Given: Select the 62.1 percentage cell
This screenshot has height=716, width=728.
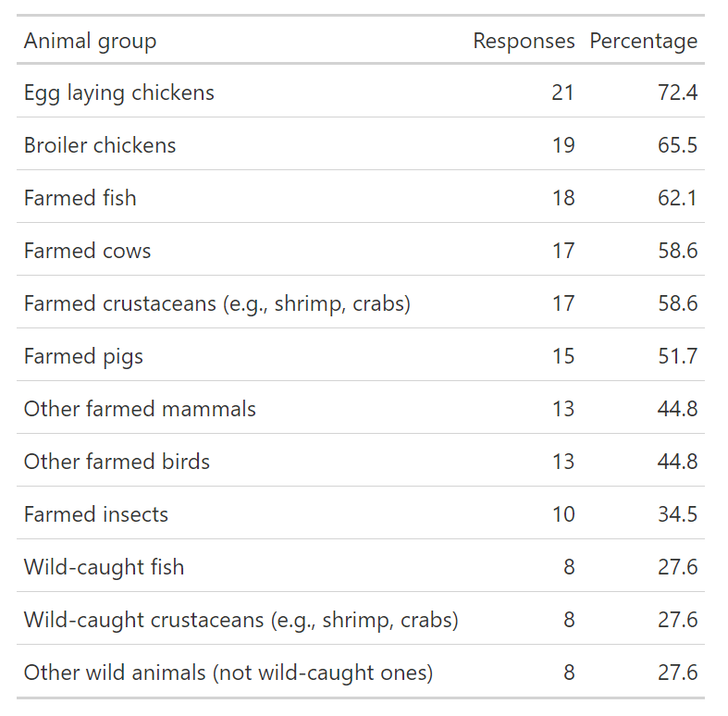Looking at the screenshot, I should (677, 198).
